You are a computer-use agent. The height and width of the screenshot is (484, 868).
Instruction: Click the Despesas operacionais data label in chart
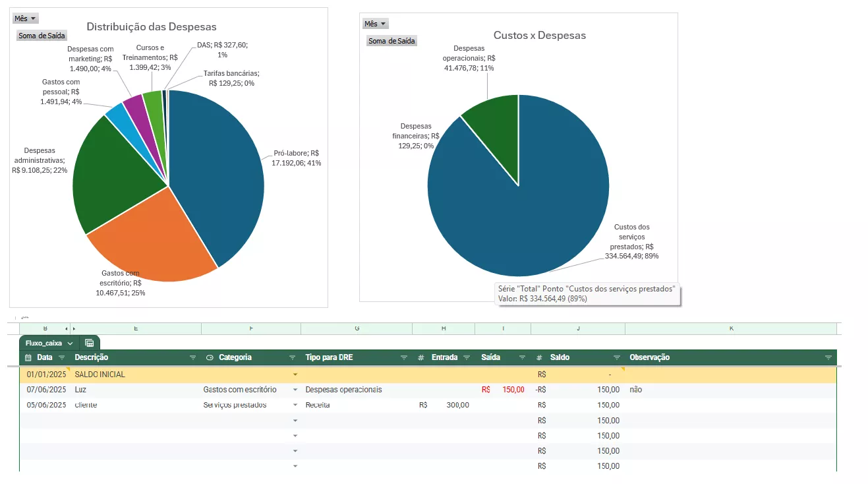[469, 58]
